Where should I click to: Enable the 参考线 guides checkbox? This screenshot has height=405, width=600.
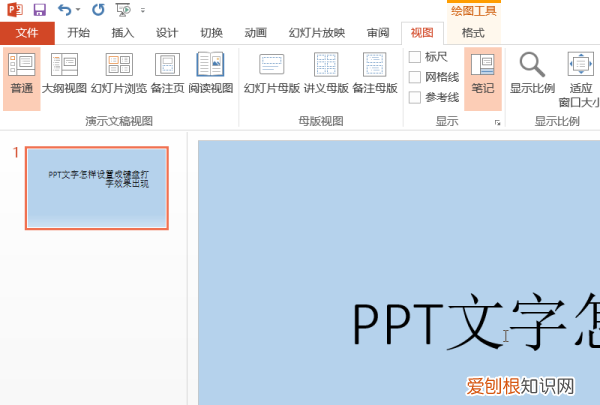(415, 97)
